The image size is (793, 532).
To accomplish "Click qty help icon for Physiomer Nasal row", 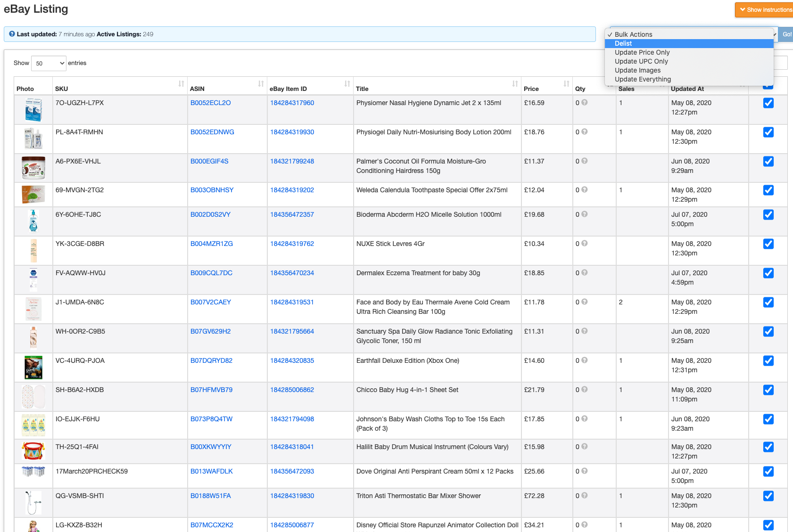I will [x=585, y=102].
